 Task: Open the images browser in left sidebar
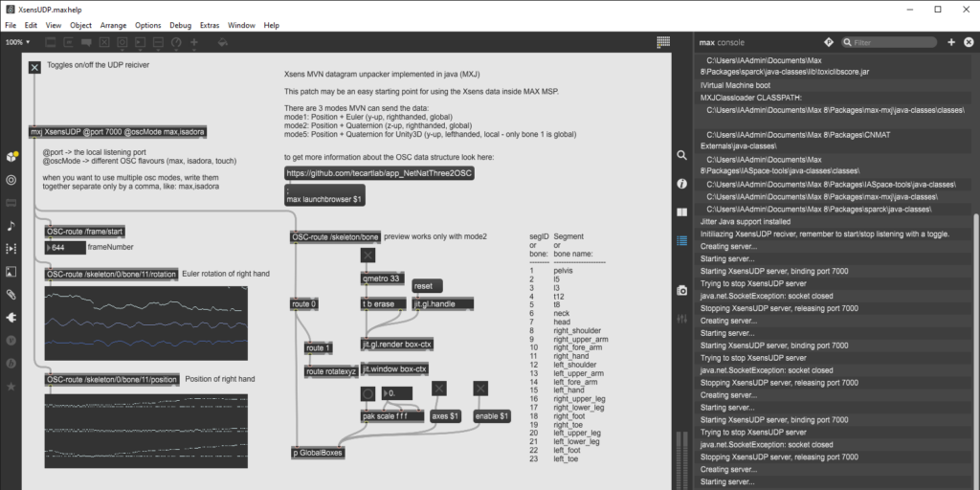point(11,271)
